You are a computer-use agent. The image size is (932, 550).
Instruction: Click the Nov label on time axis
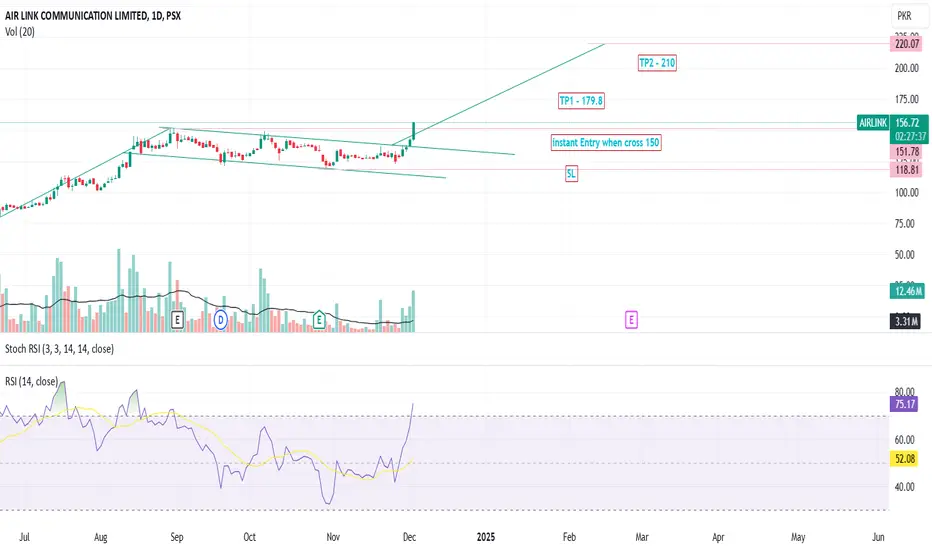pyautogui.click(x=333, y=537)
